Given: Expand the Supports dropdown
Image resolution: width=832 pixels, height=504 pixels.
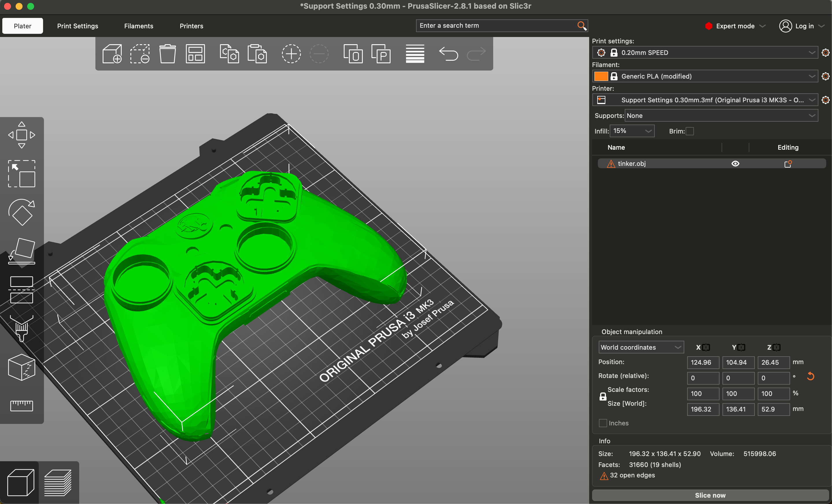Looking at the screenshot, I should point(721,115).
